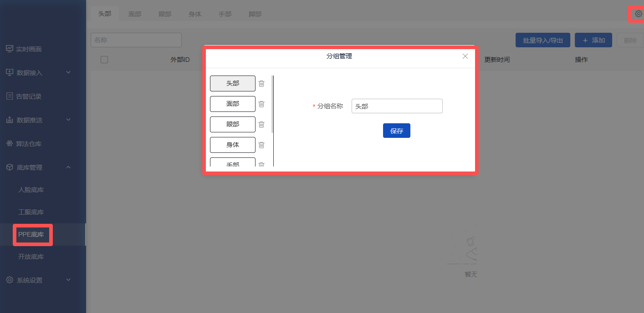Click trash icon beside 身体 group
Image resolution: width=644 pixels, height=313 pixels.
pyautogui.click(x=261, y=145)
